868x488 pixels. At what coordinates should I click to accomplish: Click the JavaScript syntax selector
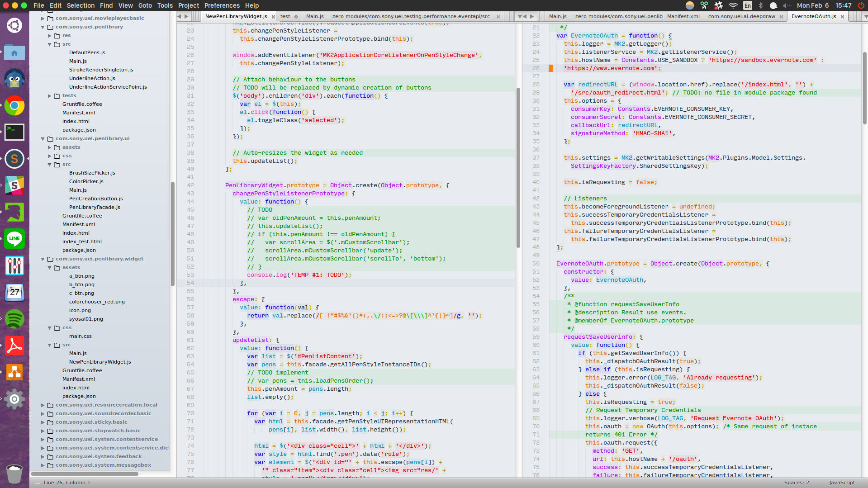click(x=842, y=483)
